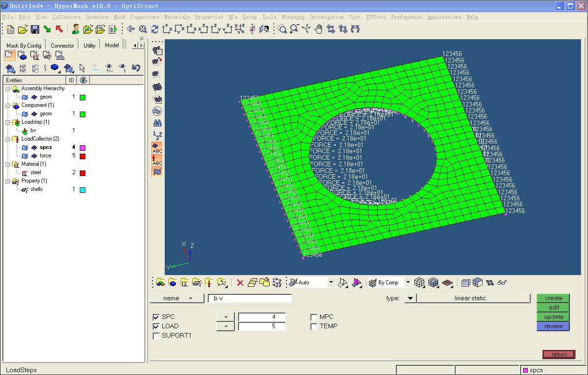Click the Save file icon in the toolbar

click(35, 29)
